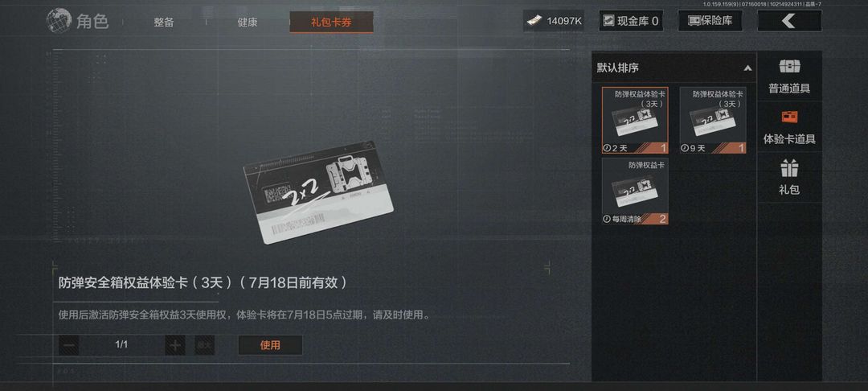
Task: Click the cash stack icon by 14097K
Action: 534,21
